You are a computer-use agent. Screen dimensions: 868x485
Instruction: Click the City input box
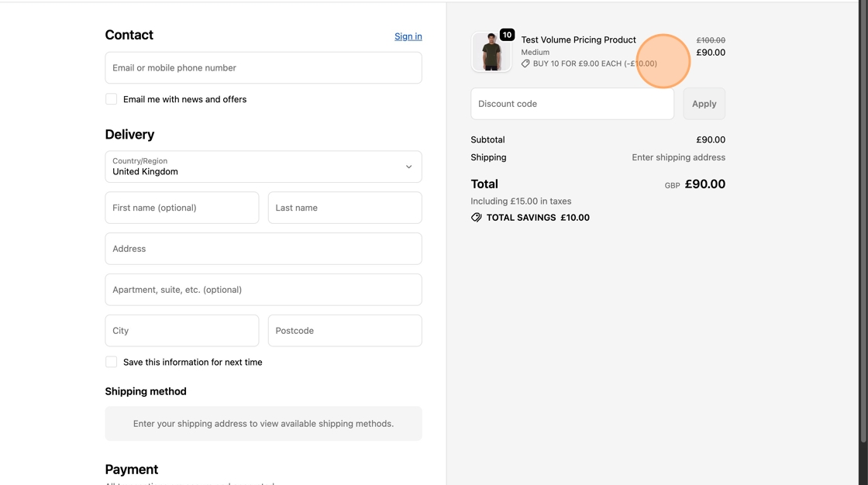click(x=182, y=331)
